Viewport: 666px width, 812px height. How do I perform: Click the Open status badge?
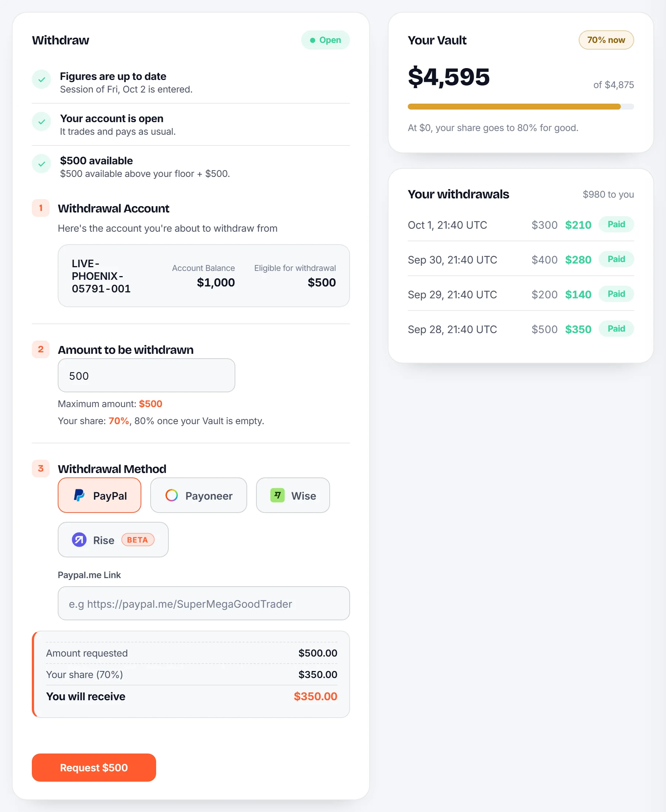pyautogui.click(x=325, y=40)
